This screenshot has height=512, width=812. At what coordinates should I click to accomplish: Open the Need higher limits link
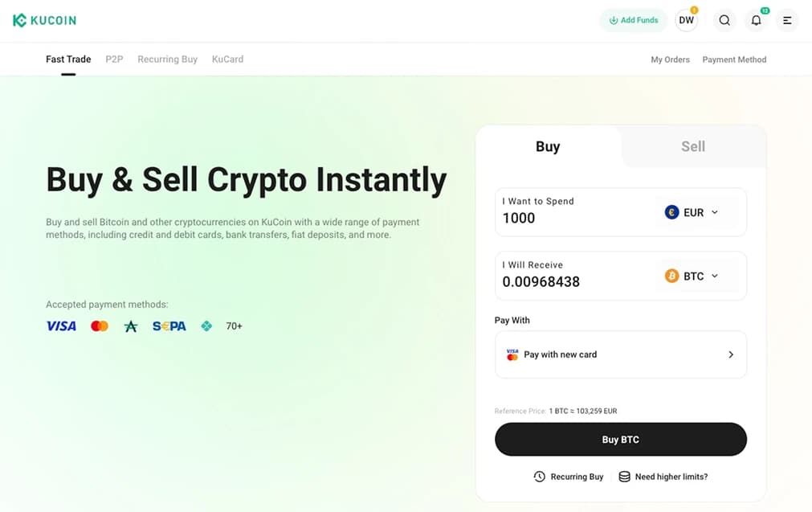point(670,476)
